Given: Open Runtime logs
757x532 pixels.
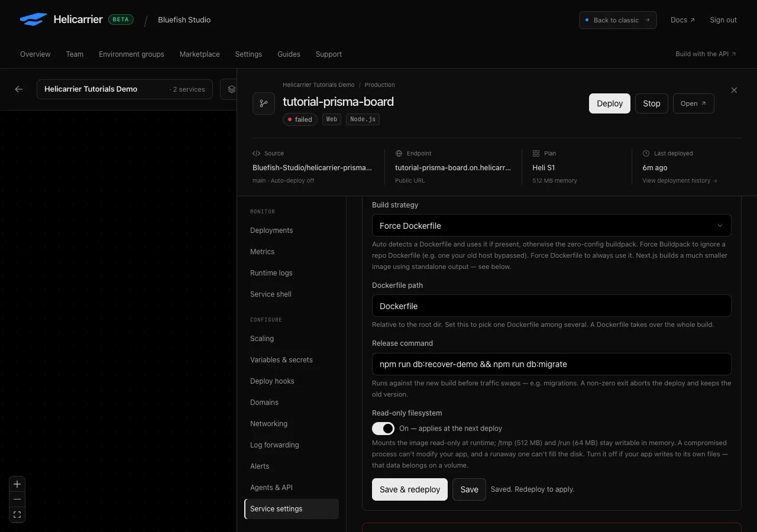Looking at the screenshot, I should click(292, 273).
